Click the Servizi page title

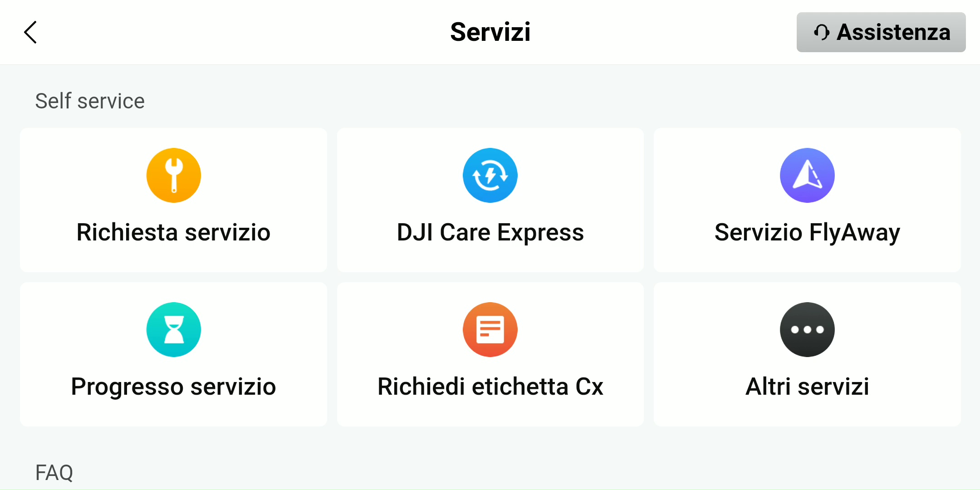[490, 32]
